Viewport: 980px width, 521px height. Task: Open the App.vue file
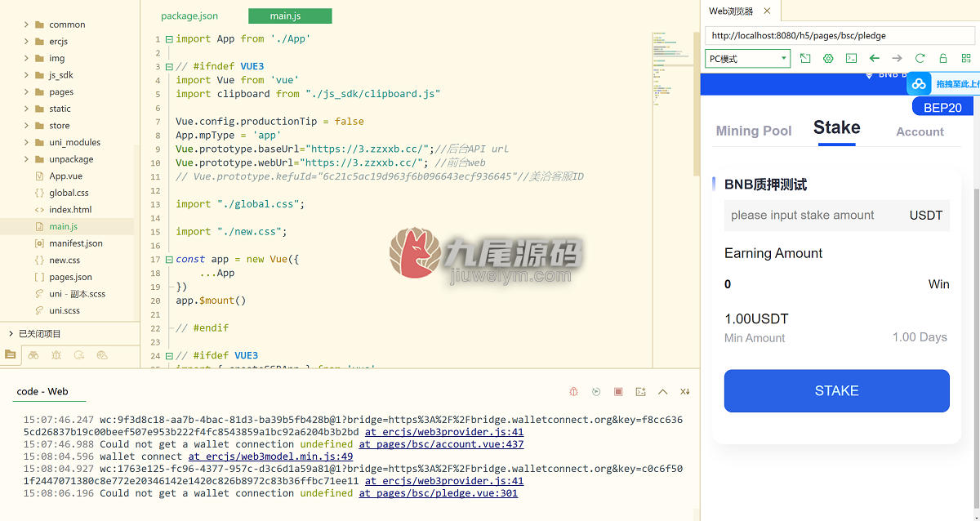pyautogui.click(x=65, y=176)
